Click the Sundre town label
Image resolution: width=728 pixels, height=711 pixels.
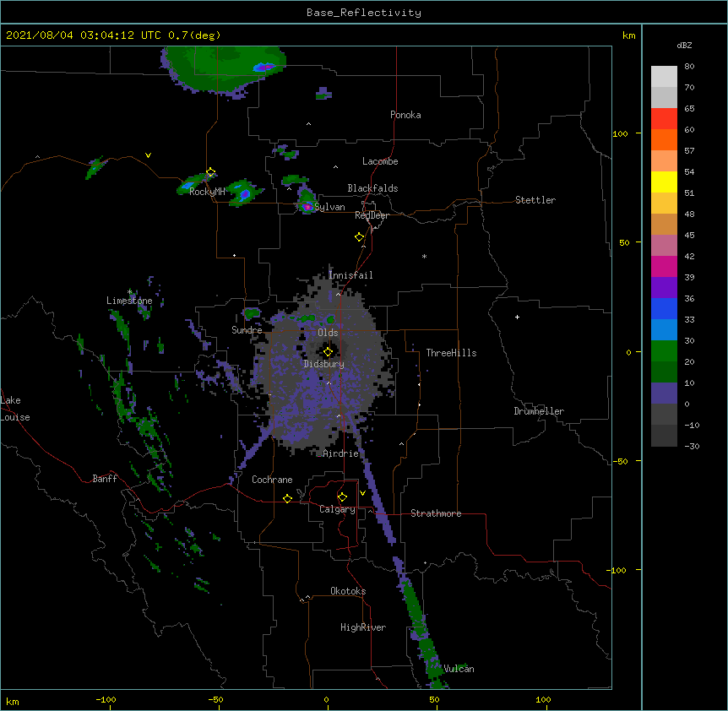[247, 330]
